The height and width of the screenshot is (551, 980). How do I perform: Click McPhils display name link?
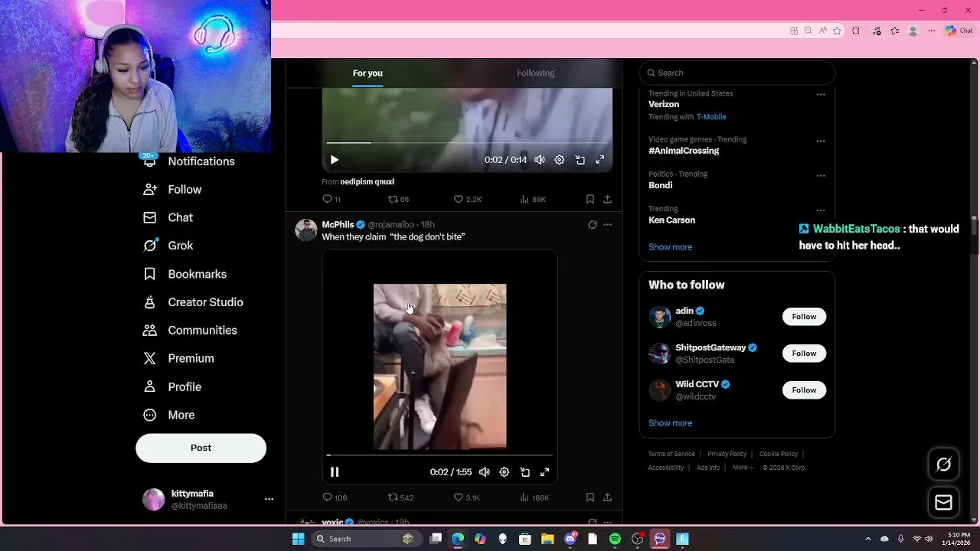pyautogui.click(x=338, y=225)
